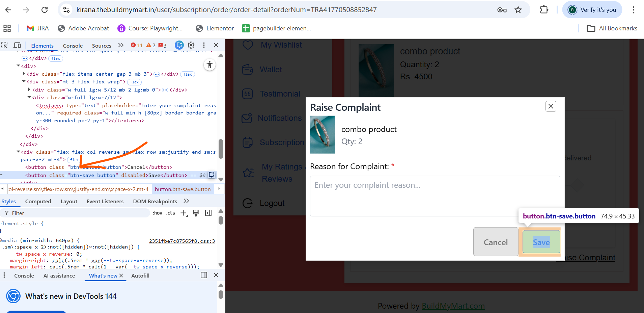Viewport: 644px width, 313px height.
Task: Click Cancel in the Raise Complaint dialog
Action: tap(496, 242)
